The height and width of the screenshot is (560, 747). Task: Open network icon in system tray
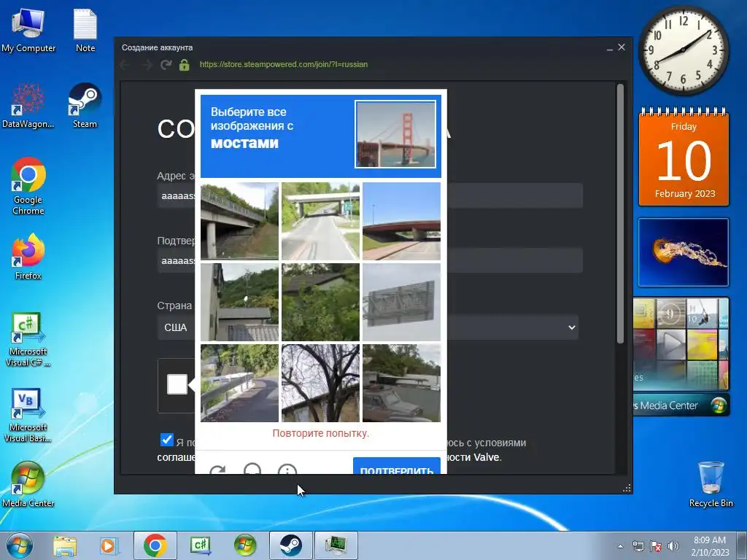point(638,546)
